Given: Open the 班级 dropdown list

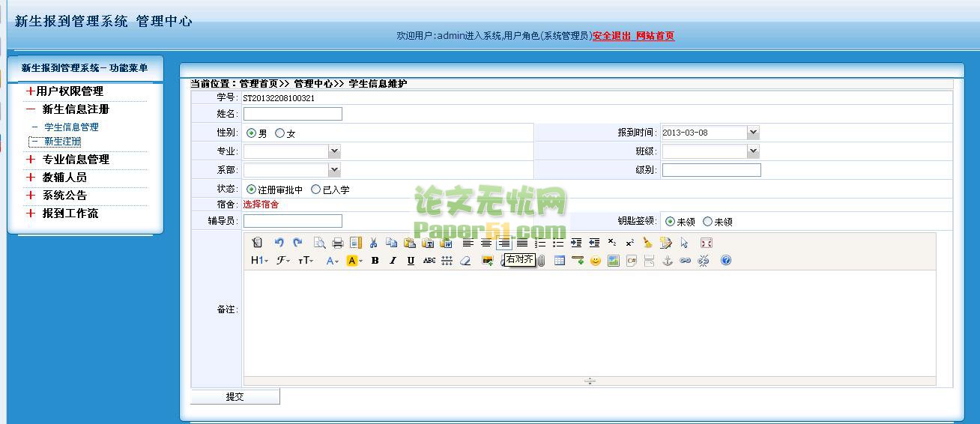Looking at the screenshot, I should pos(753,151).
